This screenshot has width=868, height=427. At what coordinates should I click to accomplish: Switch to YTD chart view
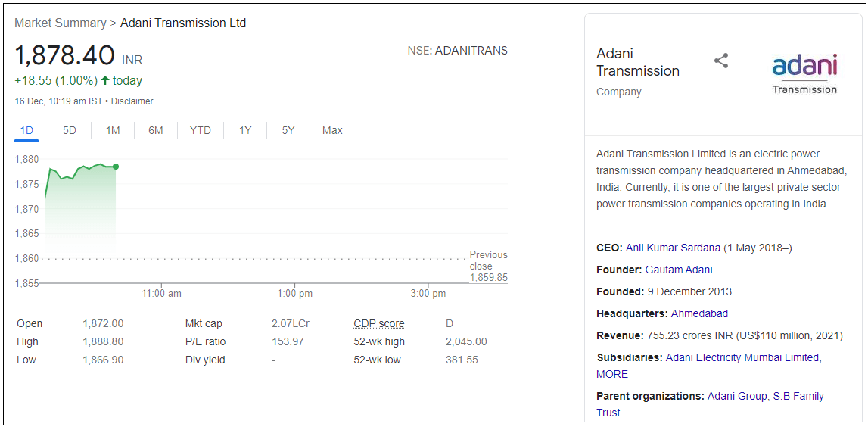point(201,130)
